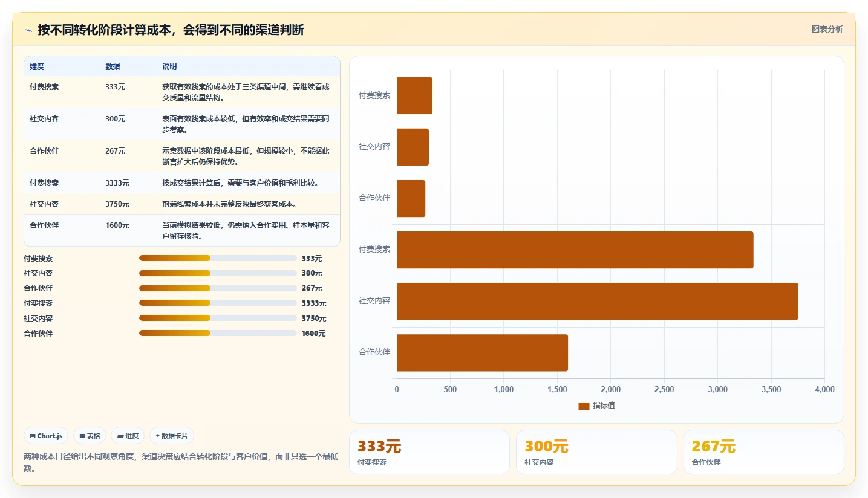Click the 333元 progress bar
This screenshot has width=868, height=498.
[218, 258]
